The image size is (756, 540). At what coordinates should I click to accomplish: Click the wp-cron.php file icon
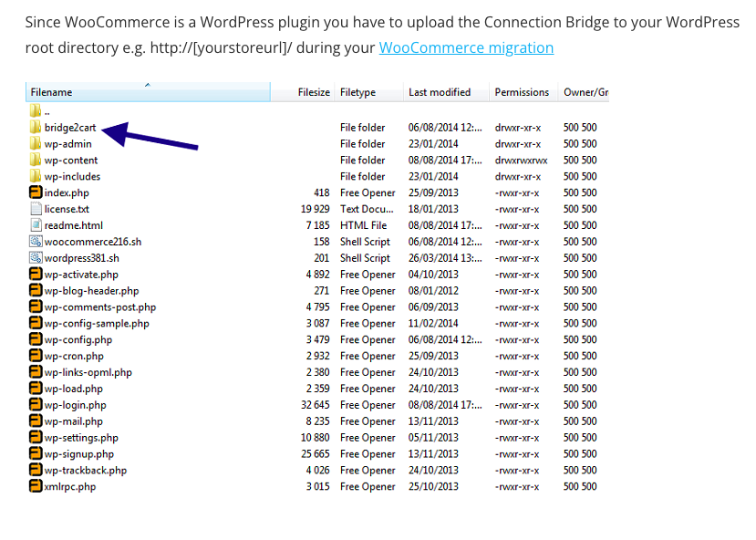[x=36, y=356]
